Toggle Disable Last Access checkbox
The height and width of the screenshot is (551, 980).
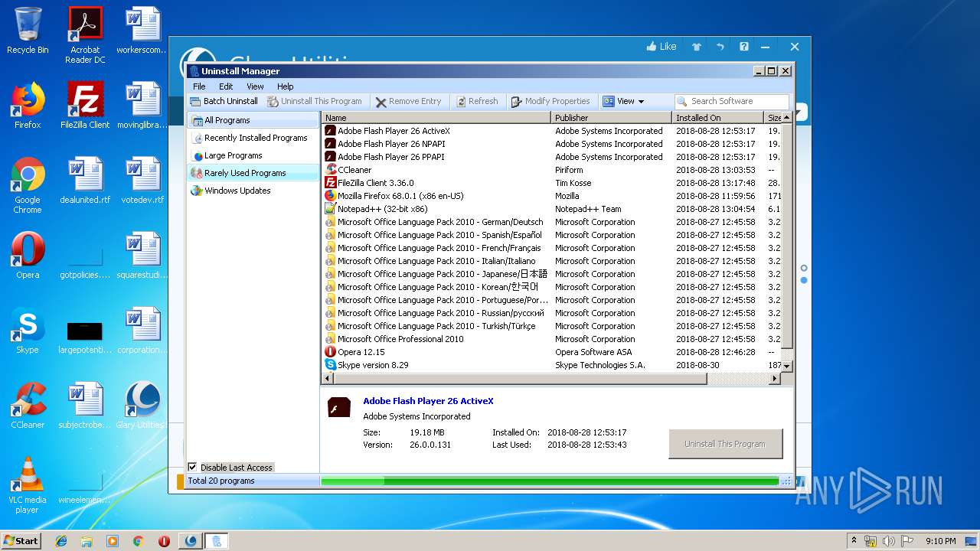pos(192,467)
